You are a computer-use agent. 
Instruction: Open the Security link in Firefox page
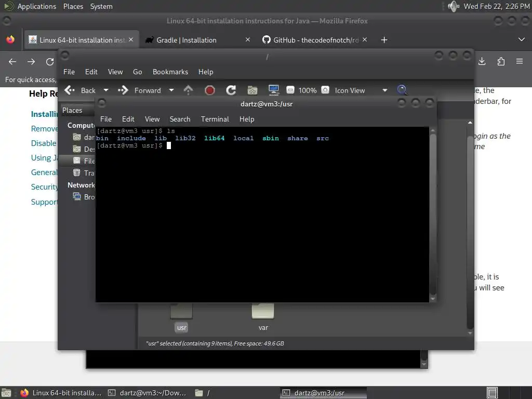[45, 187]
